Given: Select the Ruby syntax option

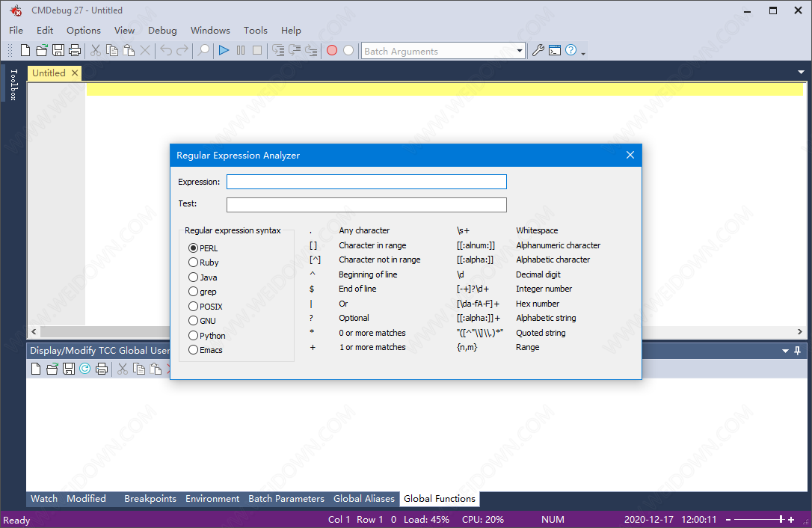Looking at the screenshot, I should click(x=203, y=263).
